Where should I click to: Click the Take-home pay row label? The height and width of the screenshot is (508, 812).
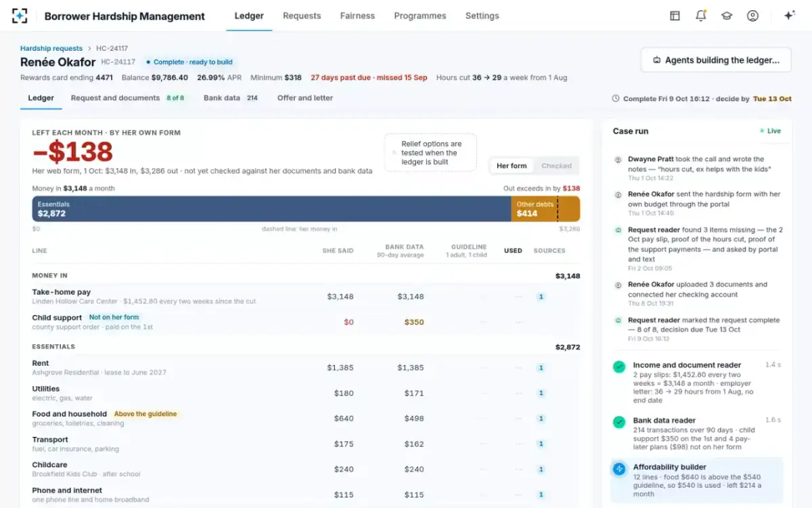[x=61, y=292]
